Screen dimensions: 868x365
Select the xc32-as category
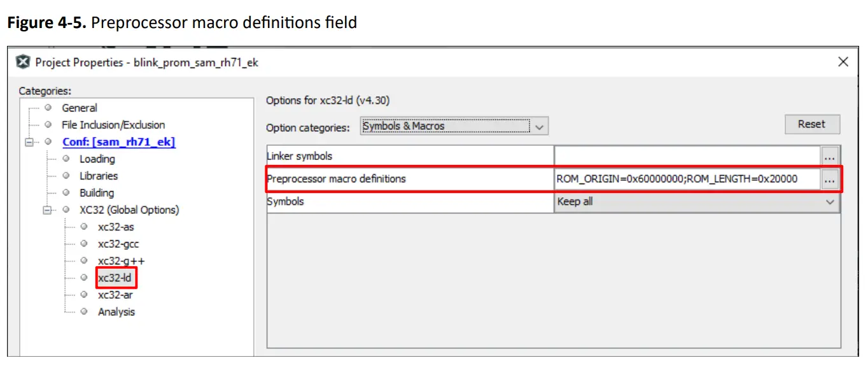[x=116, y=227]
